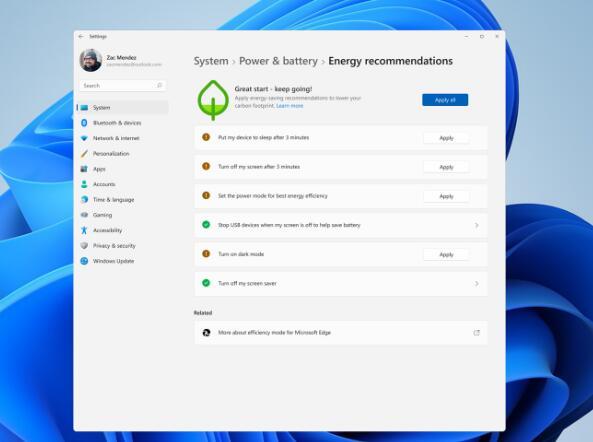This screenshot has width=593, height=442.
Task: Click the search magnifier icon
Action: [159, 85]
